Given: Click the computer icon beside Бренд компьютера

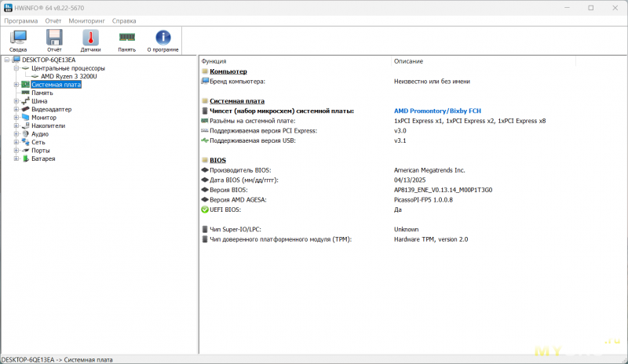Looking at the screenshot, I should coord(205,82).
